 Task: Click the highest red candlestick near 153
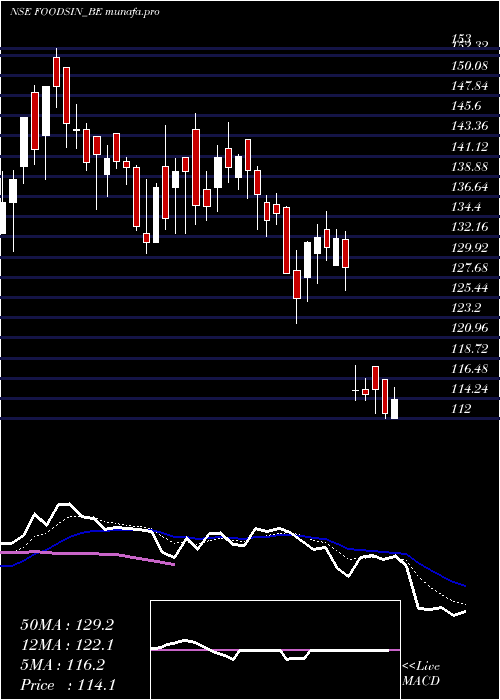pyautogui.click(x=57, y=72)
